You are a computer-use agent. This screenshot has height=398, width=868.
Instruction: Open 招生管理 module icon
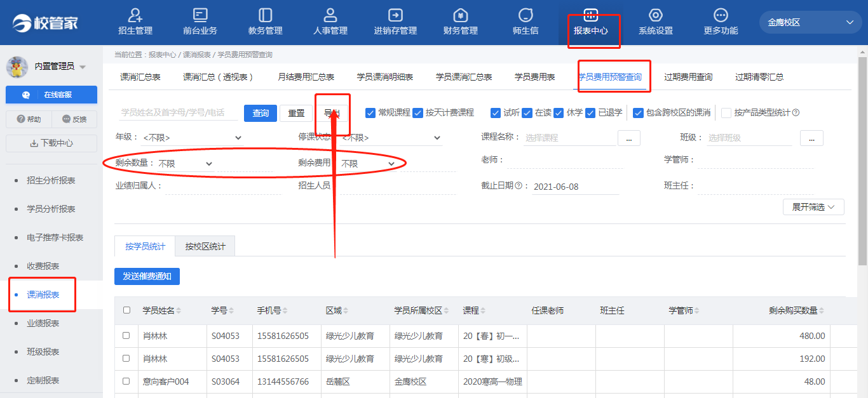click(x=135, y=15)
